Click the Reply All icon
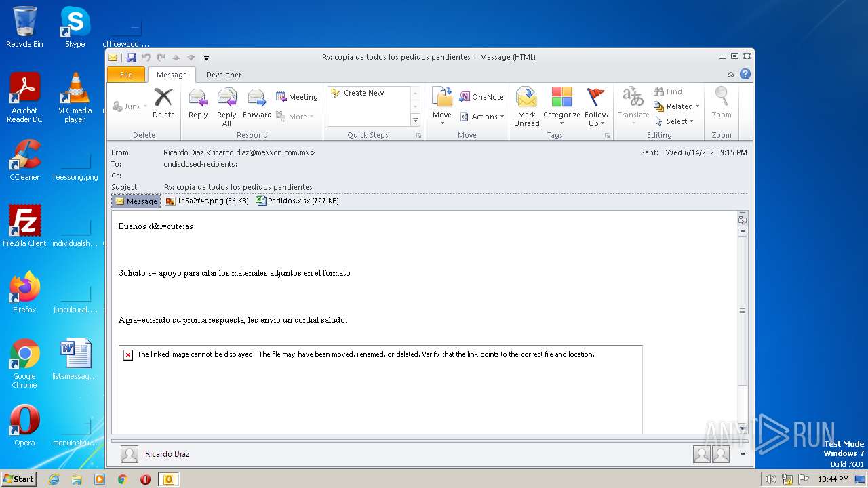 (x=226, y=107)
